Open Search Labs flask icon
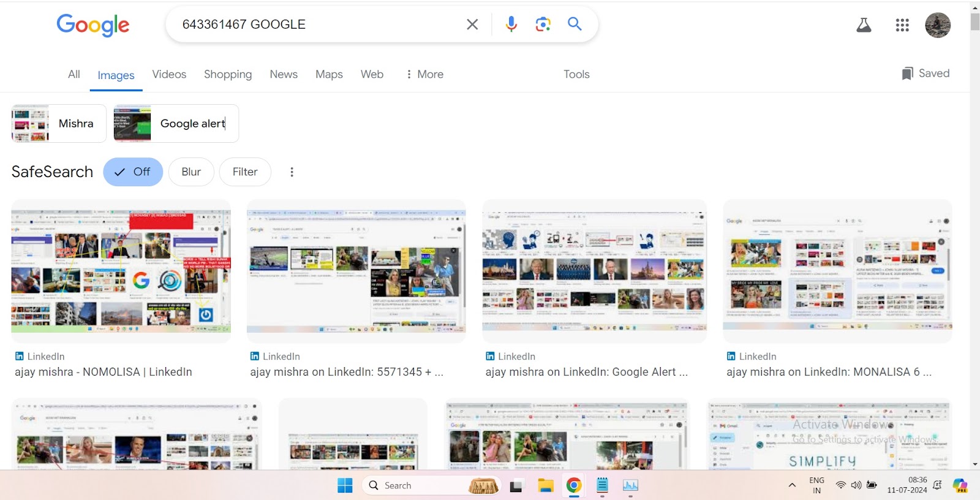 (x=864, y=25)
